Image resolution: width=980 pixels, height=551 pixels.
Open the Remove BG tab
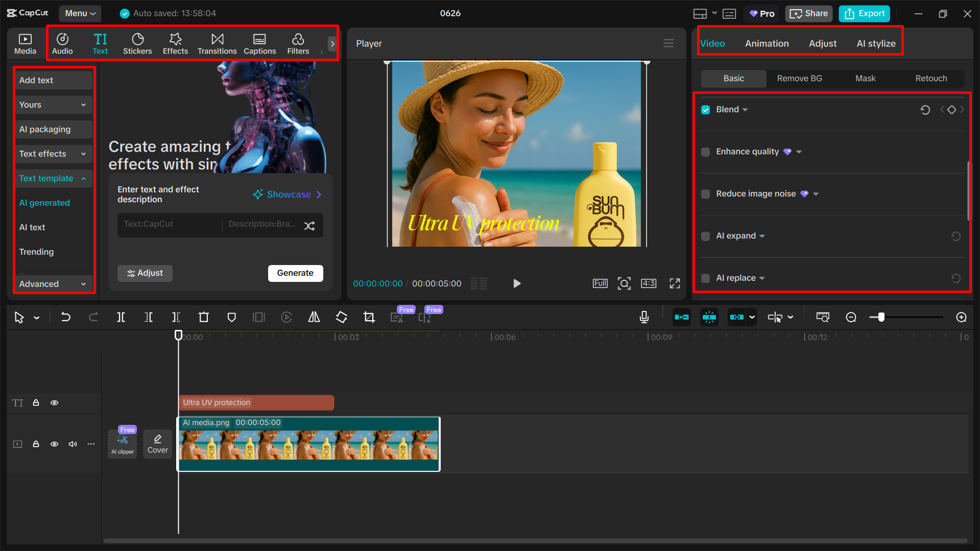[x=799, y=78]
